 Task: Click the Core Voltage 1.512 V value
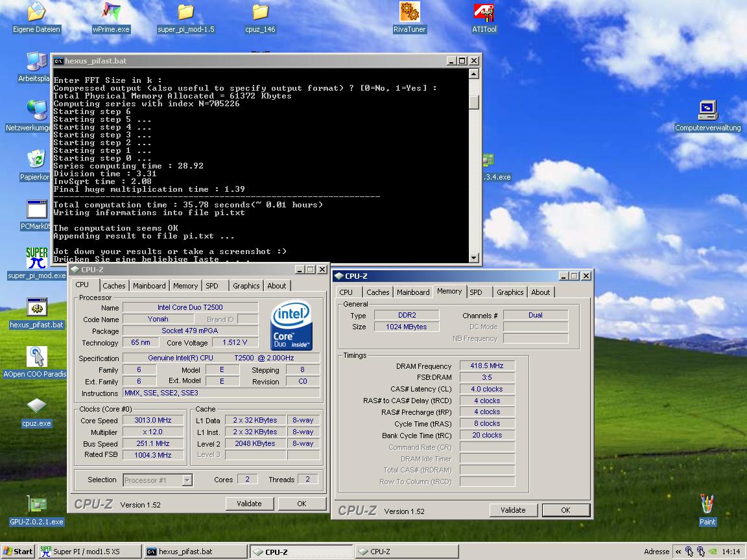pyautogui.click(x=235, y=342)
